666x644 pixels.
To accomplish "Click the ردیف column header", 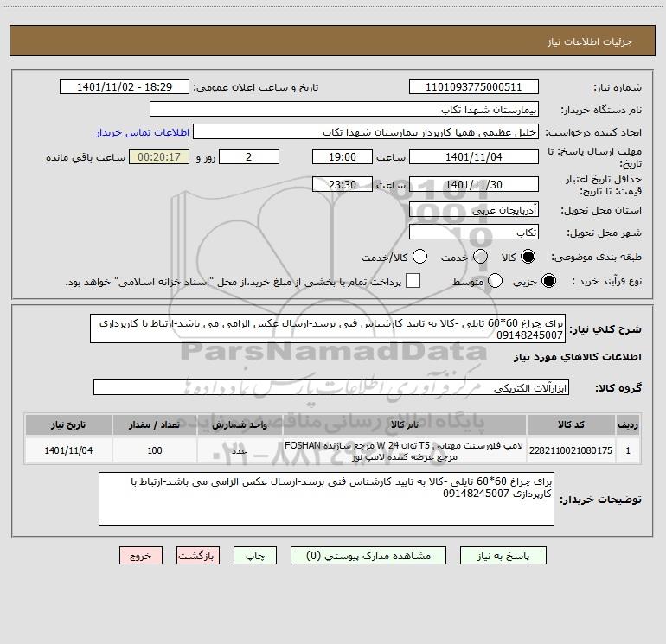I will pyautogui.click(x=628, y=424).
